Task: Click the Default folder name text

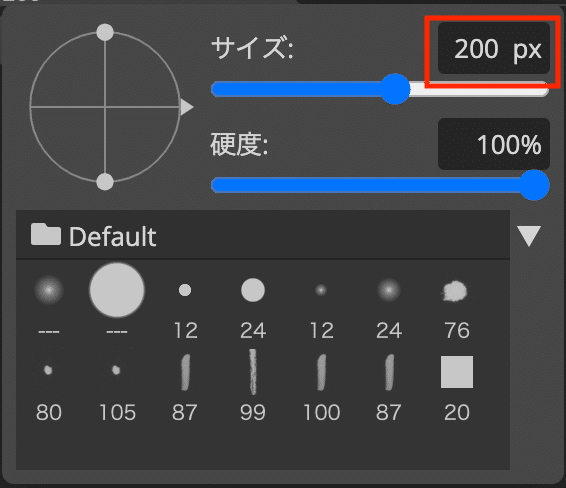Action: 113,237
